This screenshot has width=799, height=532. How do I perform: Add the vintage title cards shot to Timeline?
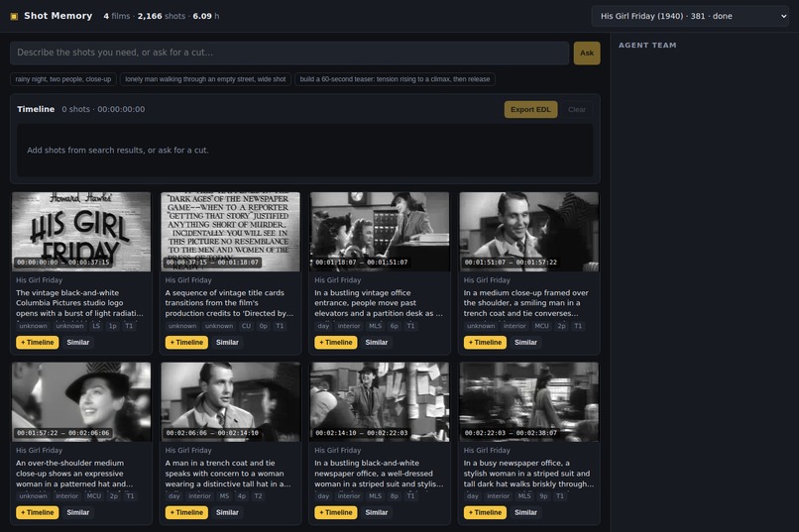pyautogui.click(x=186, y=342)
